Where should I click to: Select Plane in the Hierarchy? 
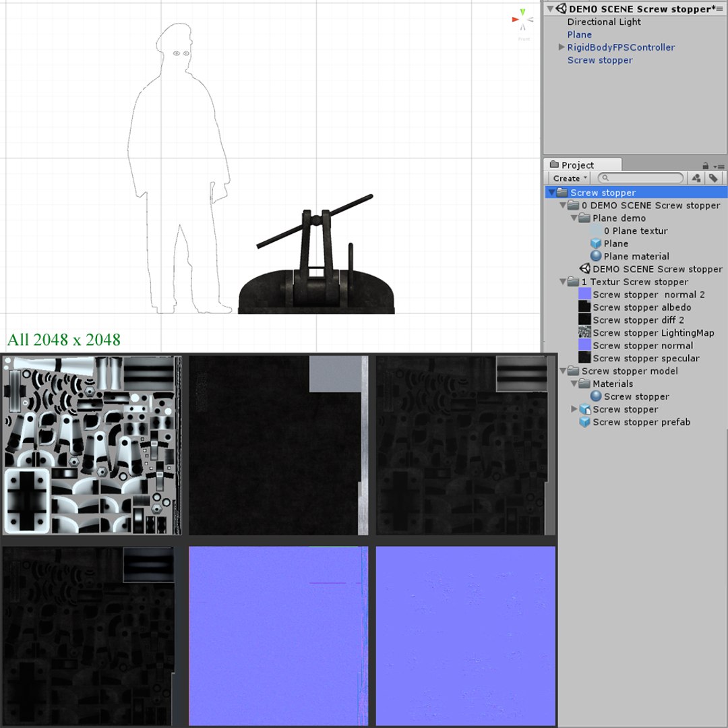tap(580, 35)
